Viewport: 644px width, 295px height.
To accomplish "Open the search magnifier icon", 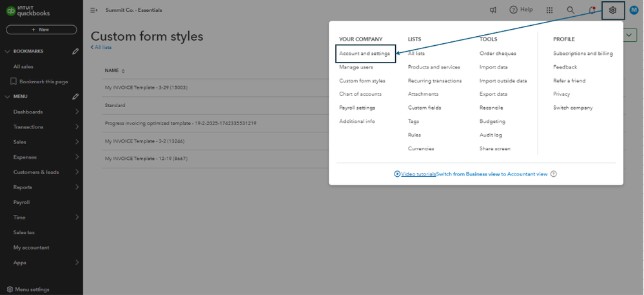I will [x=571, y=10].
